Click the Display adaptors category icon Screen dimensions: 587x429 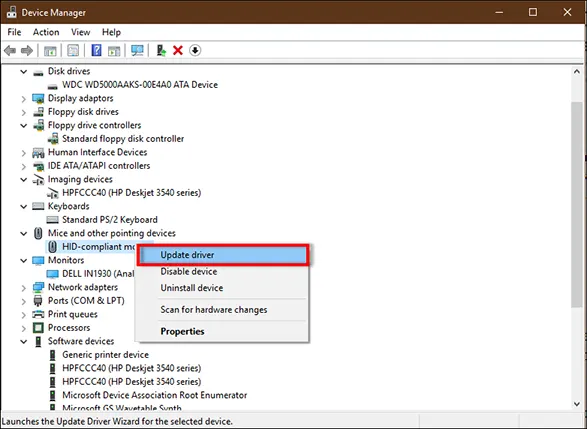[x=38, y=98]
